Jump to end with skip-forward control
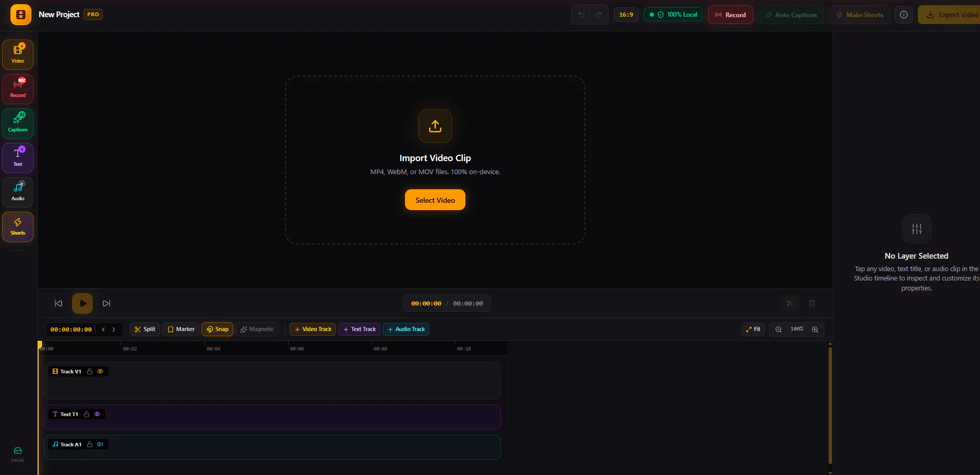 pyautogui.click(x=106, y=303)
